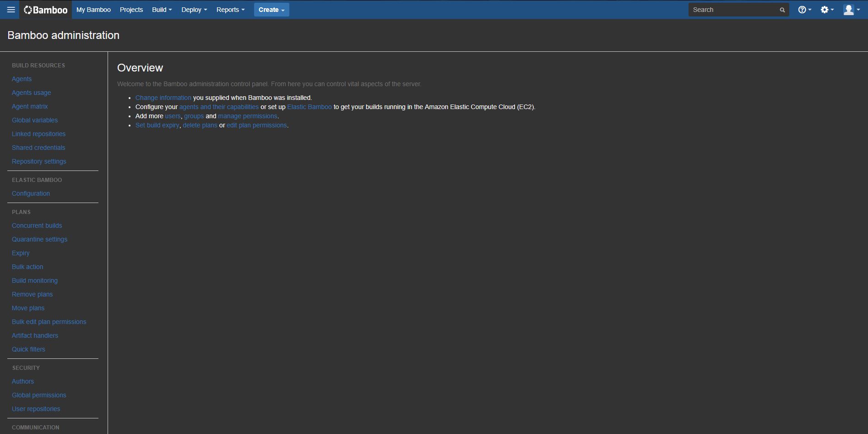Click the search magnifier icon
This screenshot has height=434, width=868.
pos(782,10)
